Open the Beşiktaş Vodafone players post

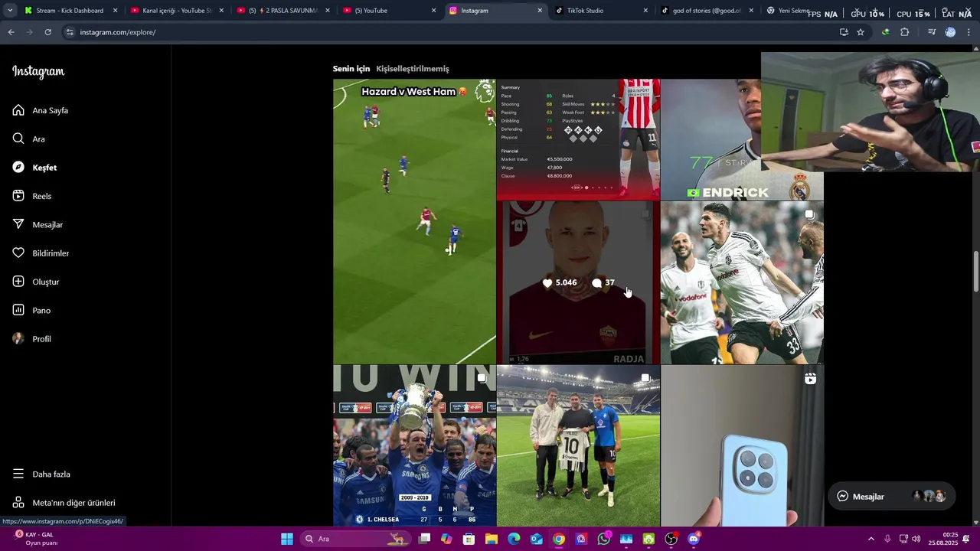(742, 282)
